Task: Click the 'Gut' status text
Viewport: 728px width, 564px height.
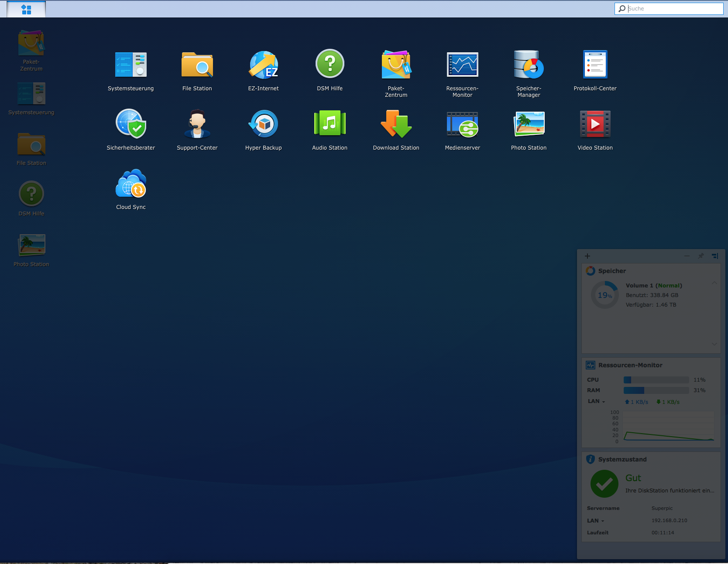Action: point(633,478)
